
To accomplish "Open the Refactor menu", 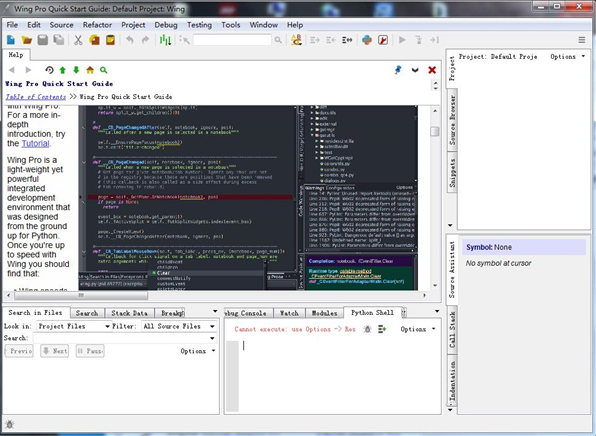I will pyautogui.click(x=97, y=25).
